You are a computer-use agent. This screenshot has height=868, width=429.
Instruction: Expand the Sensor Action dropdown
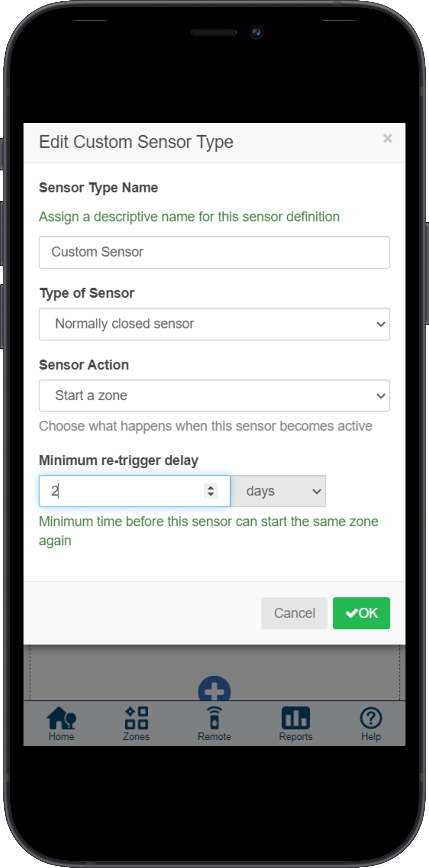214,395
